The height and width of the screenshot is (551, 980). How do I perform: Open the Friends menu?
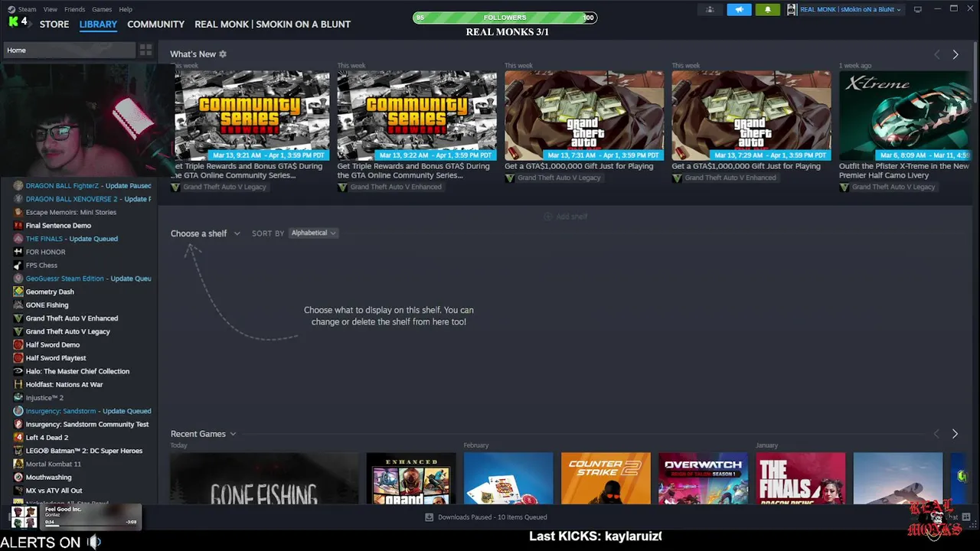[75, 9]
